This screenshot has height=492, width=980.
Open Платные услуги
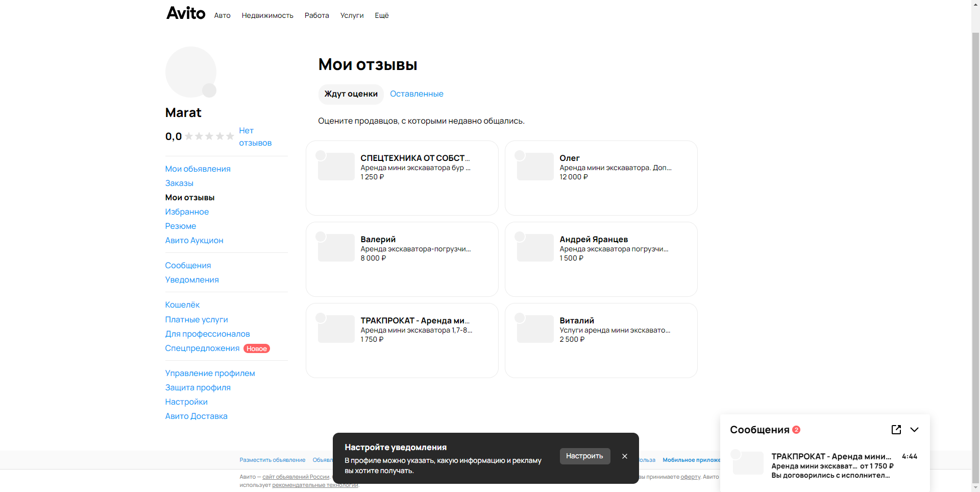pos(197,319)
